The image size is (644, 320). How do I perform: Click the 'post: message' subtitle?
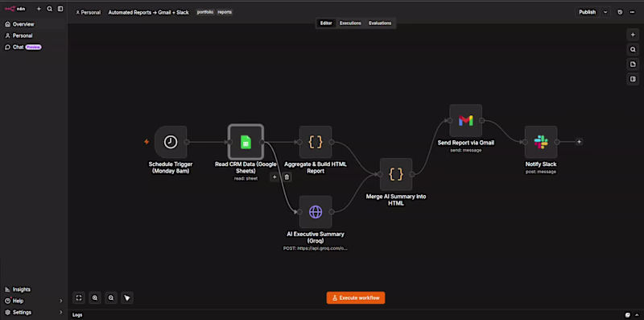point(541,172)
